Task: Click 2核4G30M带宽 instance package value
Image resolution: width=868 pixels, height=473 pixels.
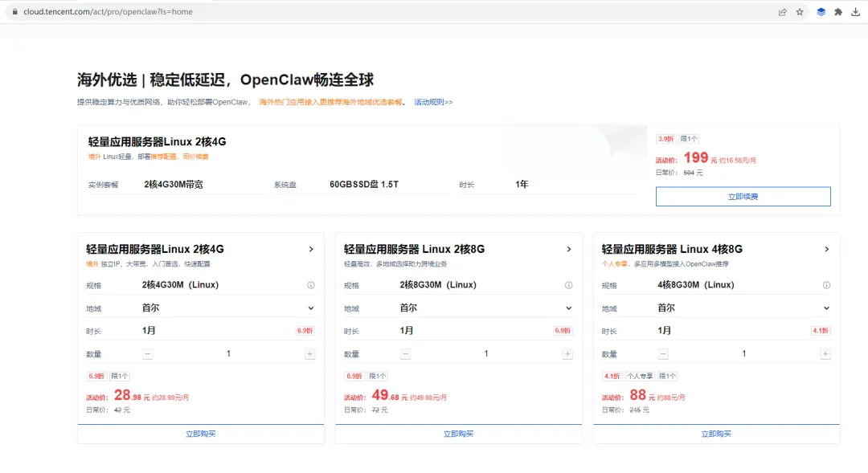Action: tap(174, 185)
